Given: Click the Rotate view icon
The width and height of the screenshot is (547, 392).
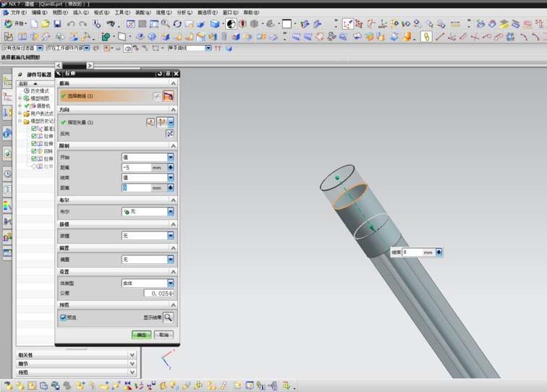Looking at the screenshot, I should tap(177, 24).
